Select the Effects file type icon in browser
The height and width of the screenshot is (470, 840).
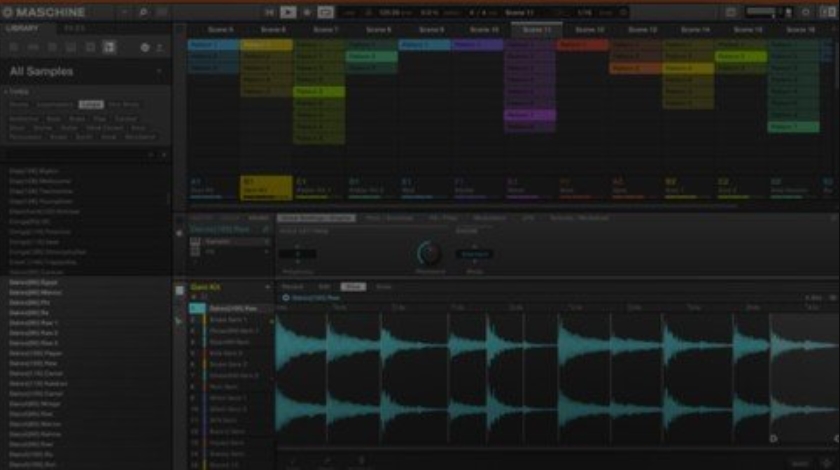click(x=90, y=48)
